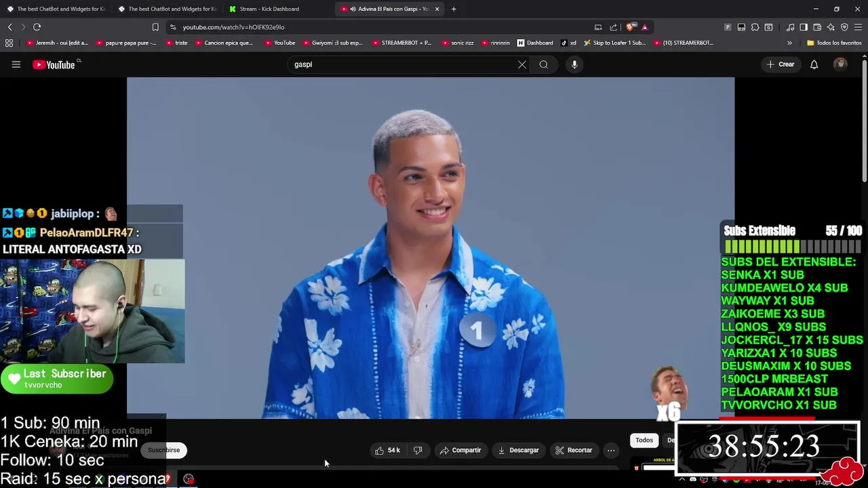Open the '(10) STREAMERBOT...' bookmark
Screen dimensions: 868x488
click(x=684, y=43)
